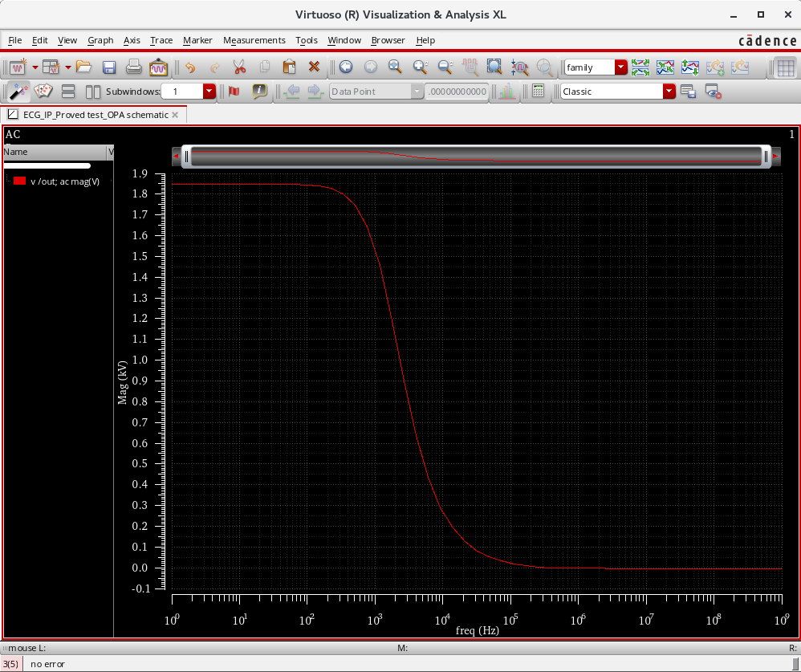Cut selection with the scissors icon
Screen dimensions: 801x672
[239, 67]
